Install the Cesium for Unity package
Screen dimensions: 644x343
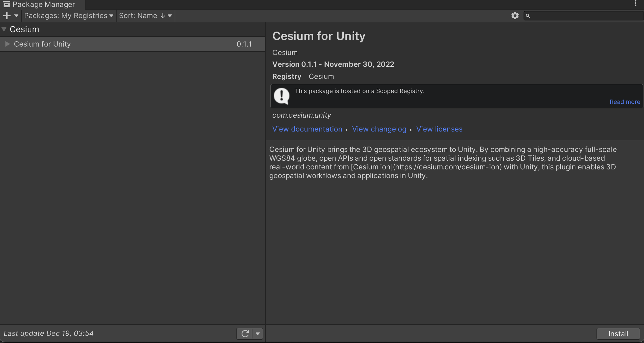tap(618, 333)
